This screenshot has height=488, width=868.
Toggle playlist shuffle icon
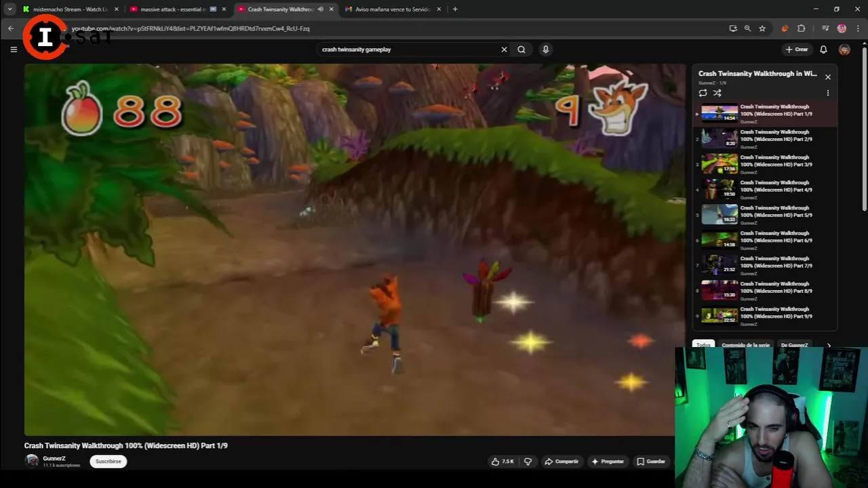tap(717, 93)
